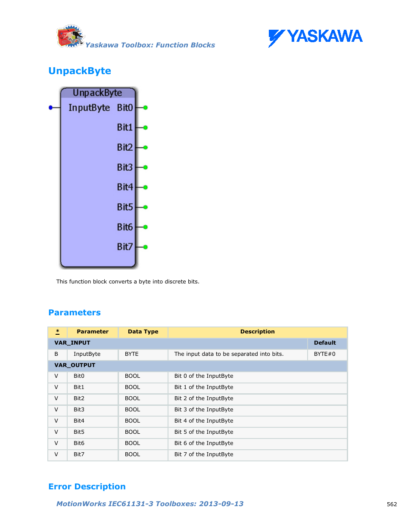Image resolution: width=411 pixels, height=532 pixels.
Task: Click the Bit7 parameter table cell
Action: [x=93, y=454]
